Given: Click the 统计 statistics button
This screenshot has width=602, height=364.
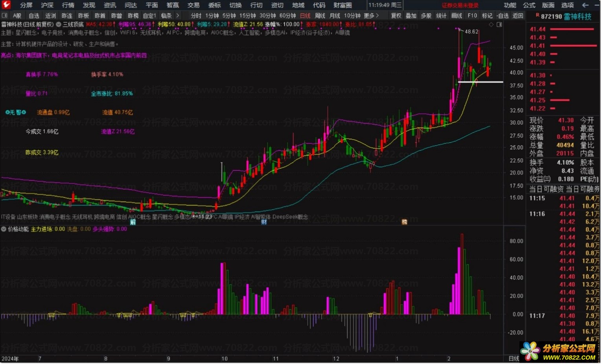Looking at the screenshot, I should [x=441, y=16].
